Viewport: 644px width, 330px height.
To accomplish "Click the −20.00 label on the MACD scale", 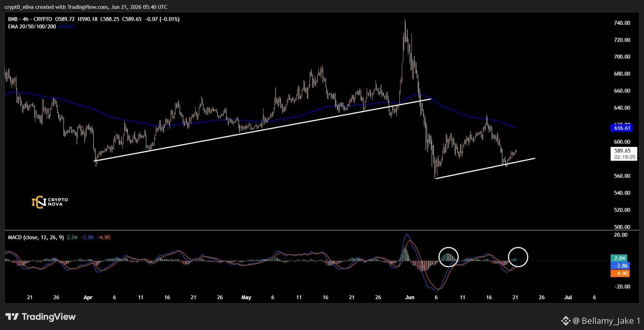I will (x=622, y=287).
